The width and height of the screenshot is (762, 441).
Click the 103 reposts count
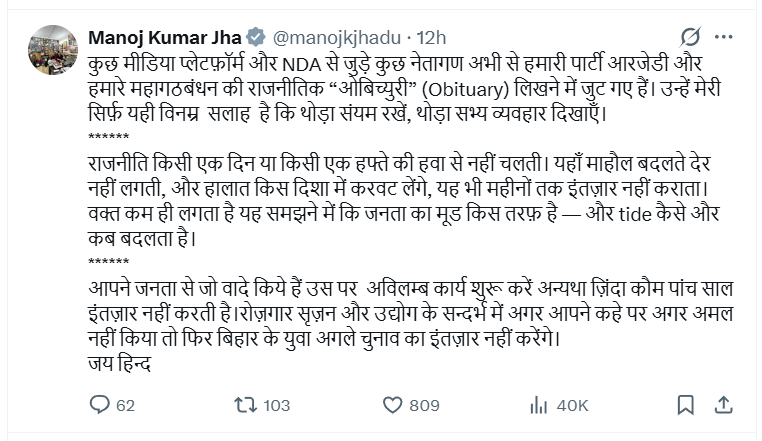pyautogui.click(x=275, y=405)
